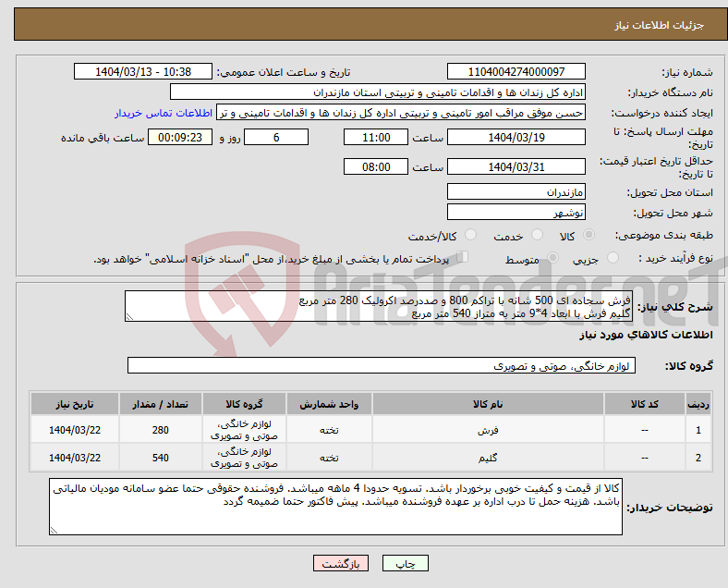728x588 pixels.
Task: Click the ردیف column header
Action: point(698,404)
